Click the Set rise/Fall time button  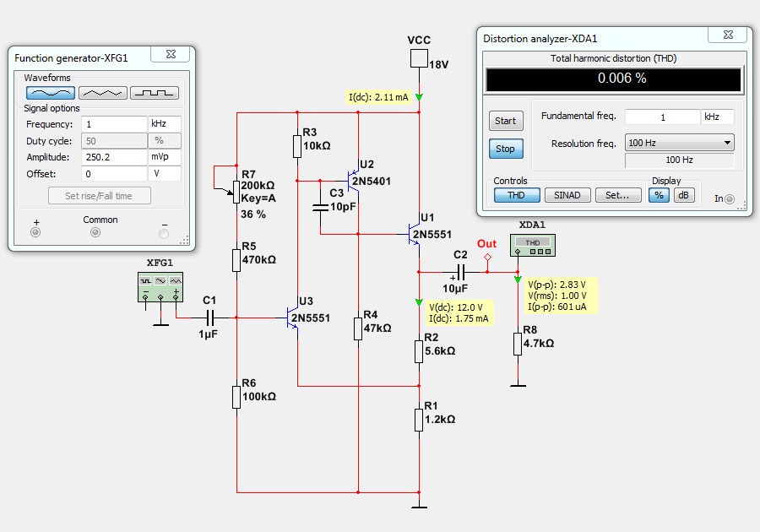pos(100,196)
